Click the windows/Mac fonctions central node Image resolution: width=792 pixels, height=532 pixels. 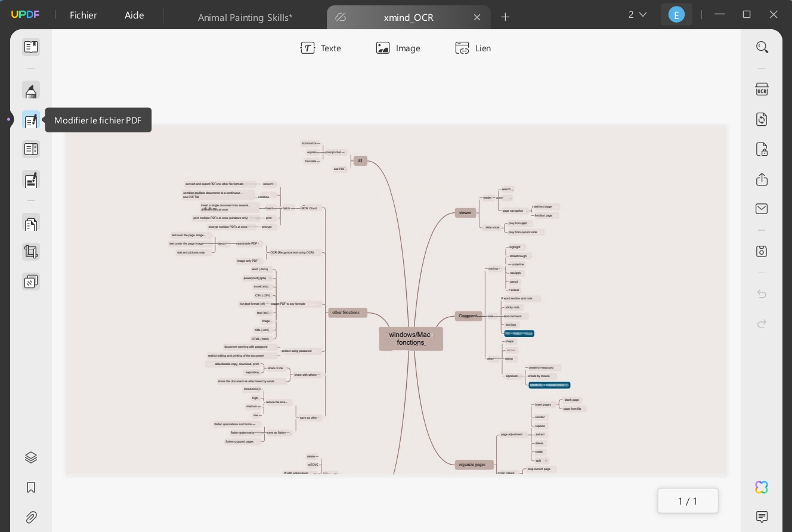click(411, 339)
